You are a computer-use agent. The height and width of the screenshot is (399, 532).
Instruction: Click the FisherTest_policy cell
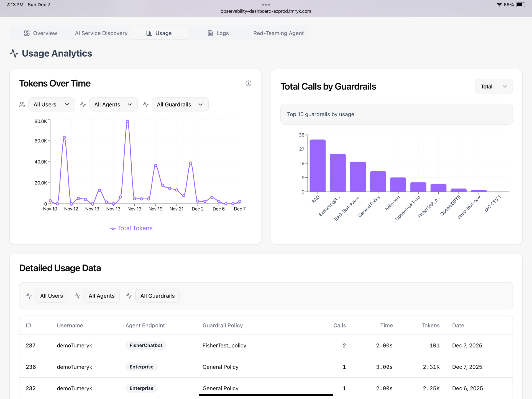click(224, 345)
